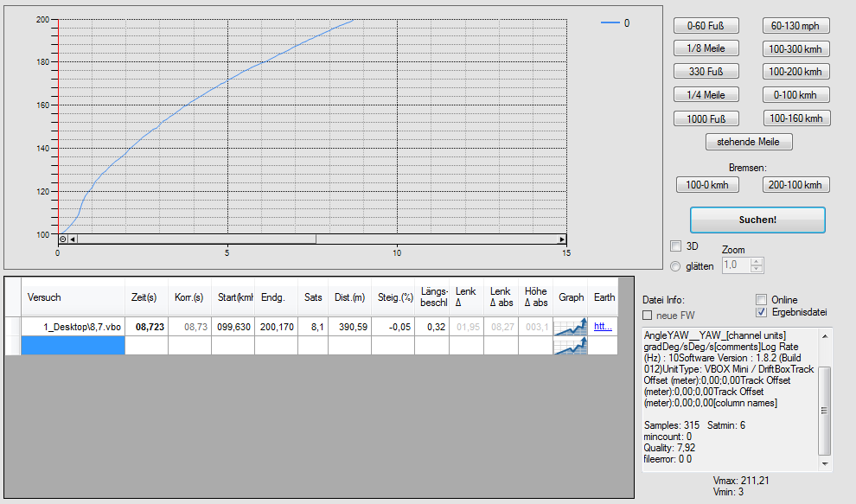Check the Online checkbox

pyautogui.click(x=762, y=300)
